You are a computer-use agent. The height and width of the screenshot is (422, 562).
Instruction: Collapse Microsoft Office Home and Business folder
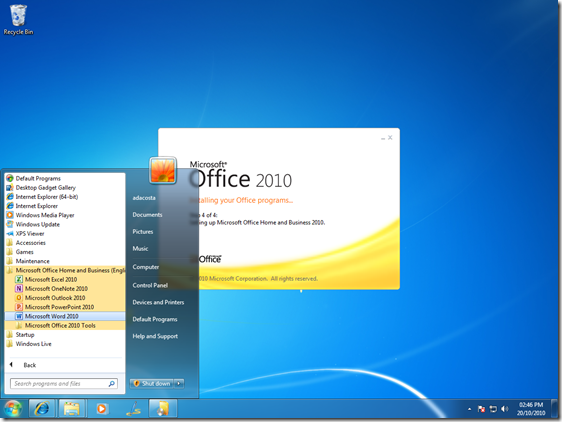[65, 270]
